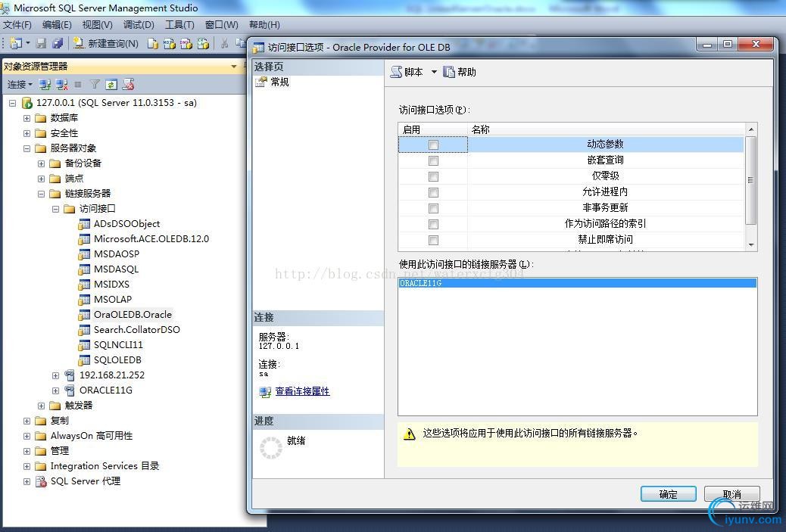Select the SQL Server 代理 node
The height and width of the screenshot is (532, 786).
tap(86, 481)
